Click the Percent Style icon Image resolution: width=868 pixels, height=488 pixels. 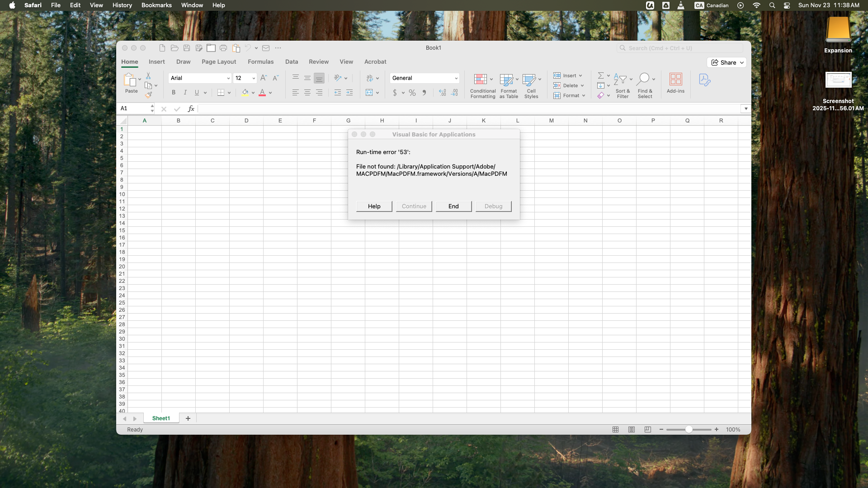tap(412, 93)
